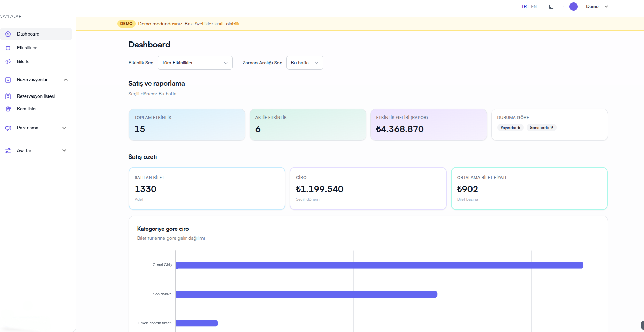This screenshot has width=644, height=332.
Task: Click the DEMO badge in banner
Action: pyautogui.click(x=126, y=24)
